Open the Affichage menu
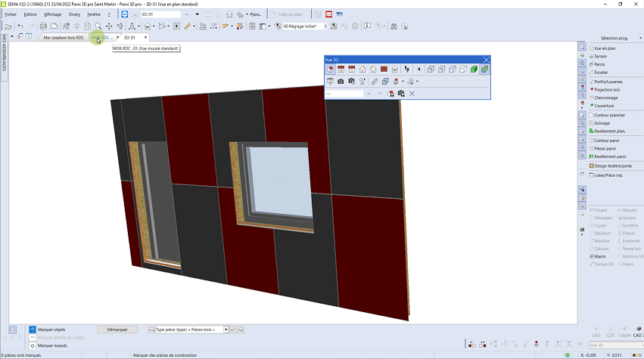644x359 pixels. [x=52, y=14]
